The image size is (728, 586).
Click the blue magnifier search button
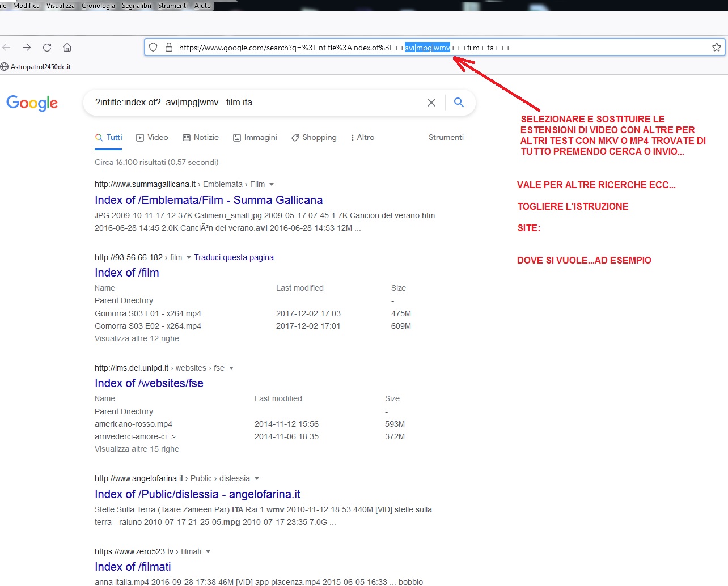(459, 103)
